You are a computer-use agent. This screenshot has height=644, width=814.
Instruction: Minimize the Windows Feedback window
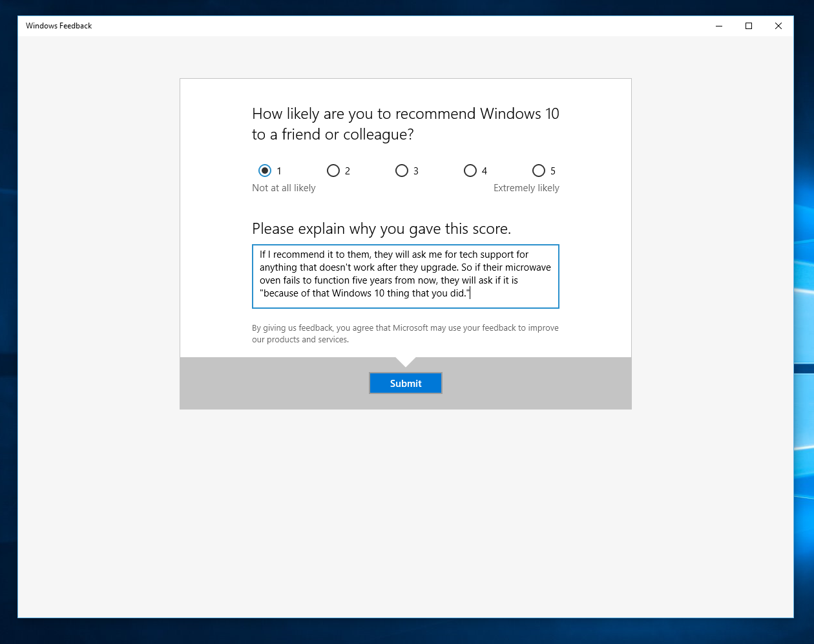coord(719,26)
